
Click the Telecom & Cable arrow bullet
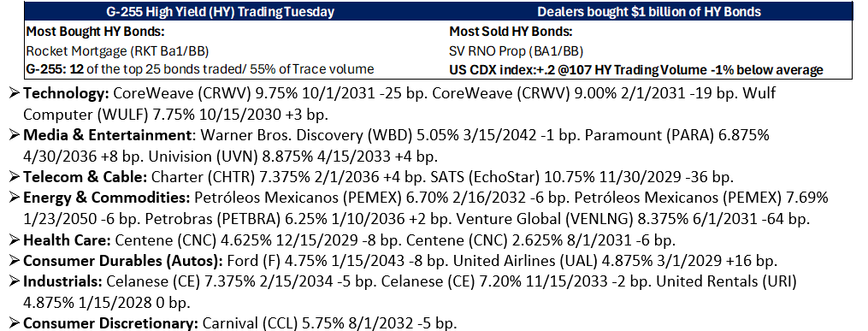[14, 177]
